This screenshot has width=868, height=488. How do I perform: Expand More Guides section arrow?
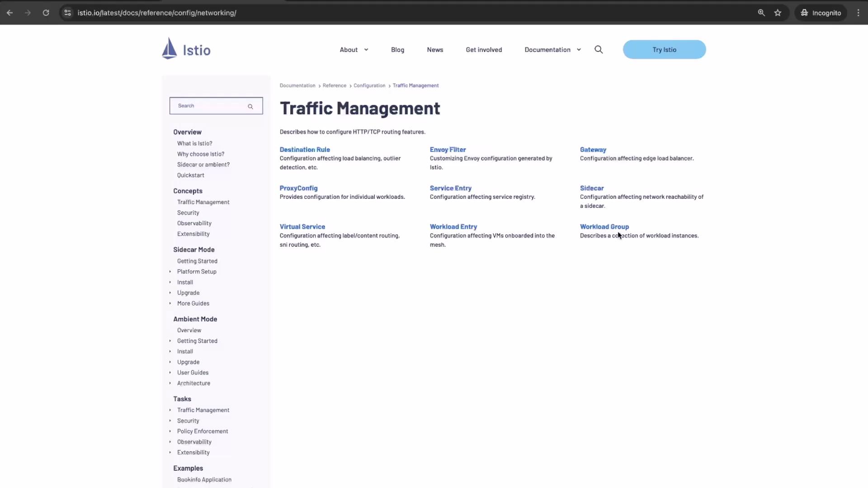[x=170, y=303]
